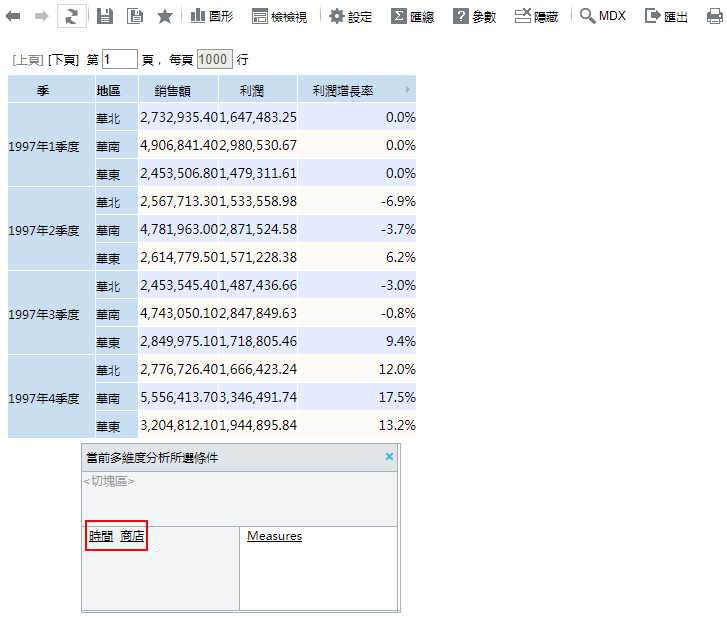Click the page number input field
This screenshot has height=622, width=727.
coord(119,60)
